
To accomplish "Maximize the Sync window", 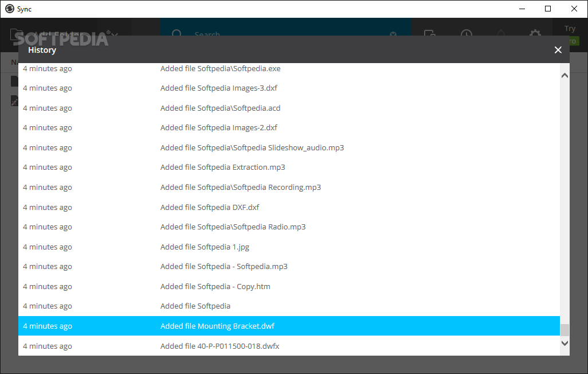I will point(548,9).
